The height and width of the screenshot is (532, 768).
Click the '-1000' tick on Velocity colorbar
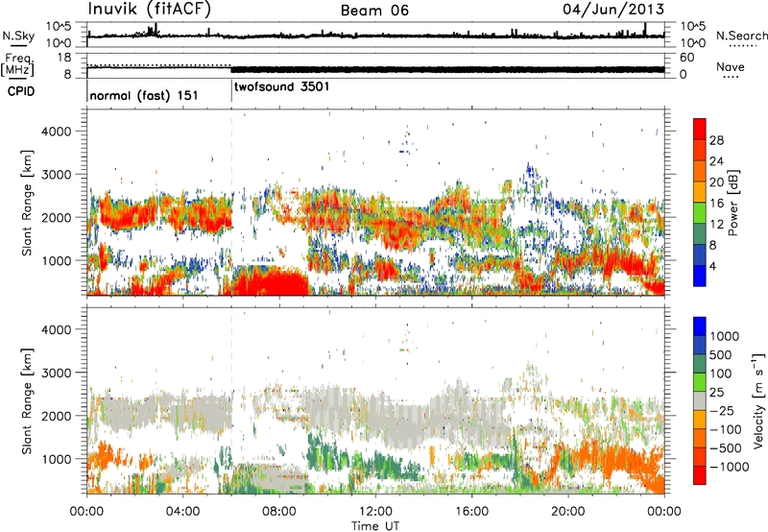pos(730,467)
